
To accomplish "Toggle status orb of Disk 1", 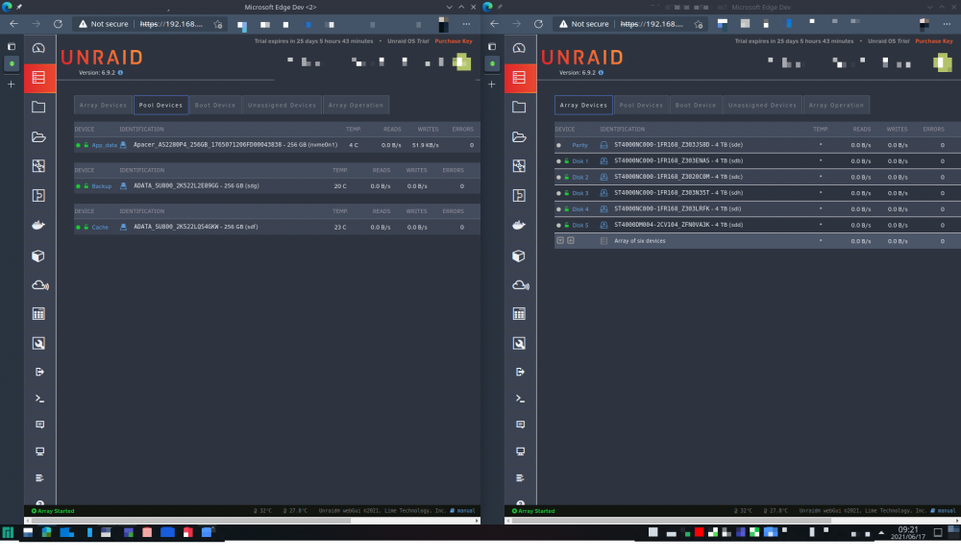I will tap(558, 161).
